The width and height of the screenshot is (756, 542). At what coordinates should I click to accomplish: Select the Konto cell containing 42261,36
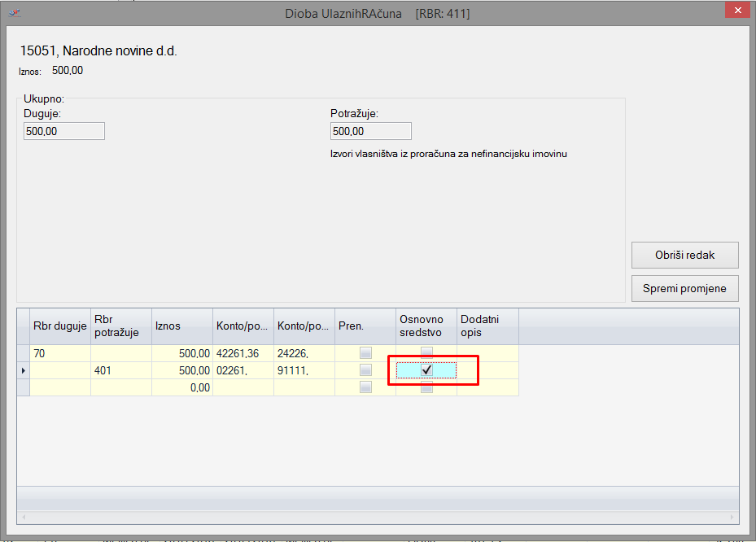point(243,353)
